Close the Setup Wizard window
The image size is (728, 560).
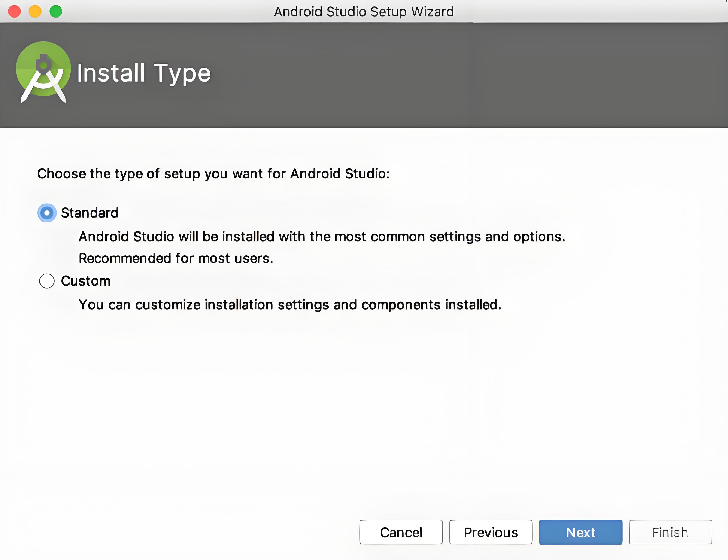click(15, 11)
